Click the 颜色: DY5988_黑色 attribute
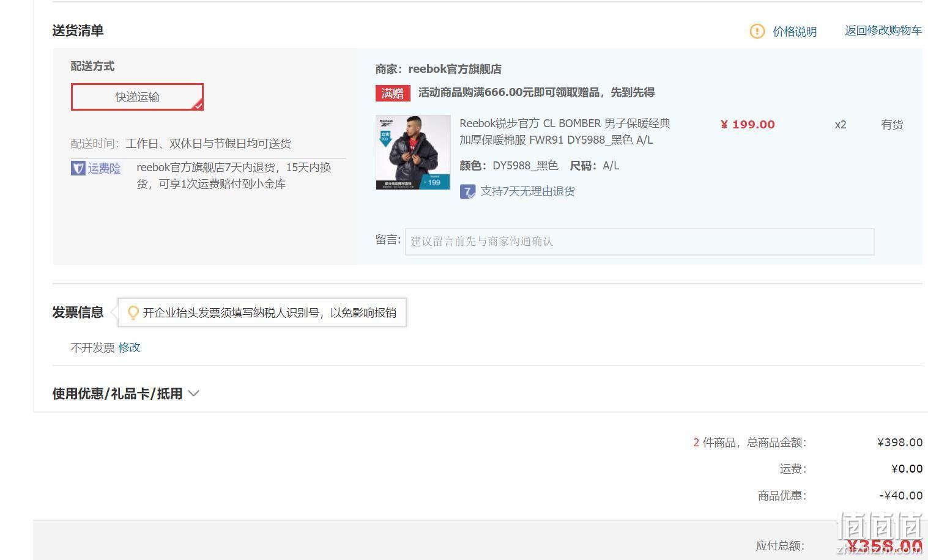Image resolution: width=928 pixels, height=560 pixels. point(509,166)
